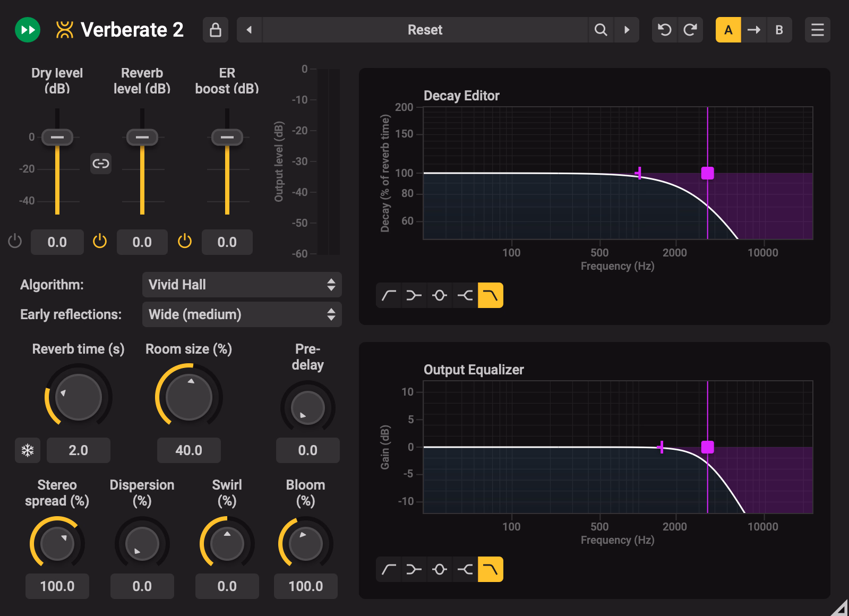Select the A state button
The height and width of the screenshot is (616, 849).
coord(728,30)
